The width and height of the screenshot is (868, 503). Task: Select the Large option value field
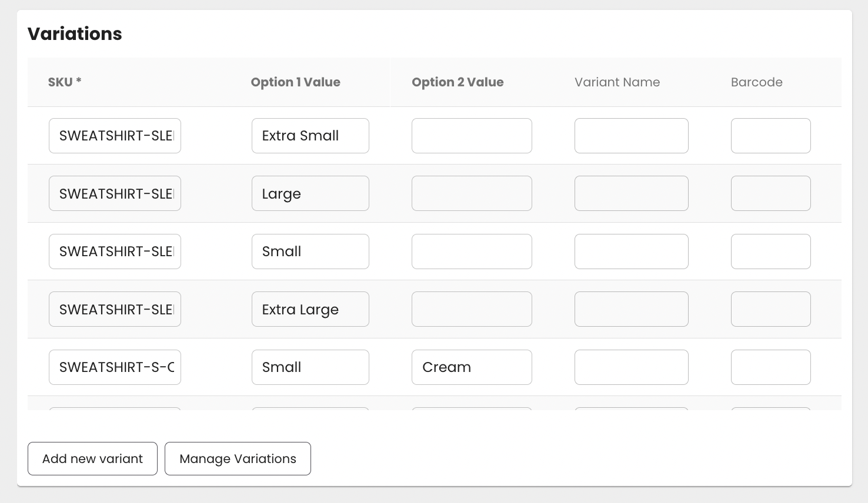click(310, 193)
